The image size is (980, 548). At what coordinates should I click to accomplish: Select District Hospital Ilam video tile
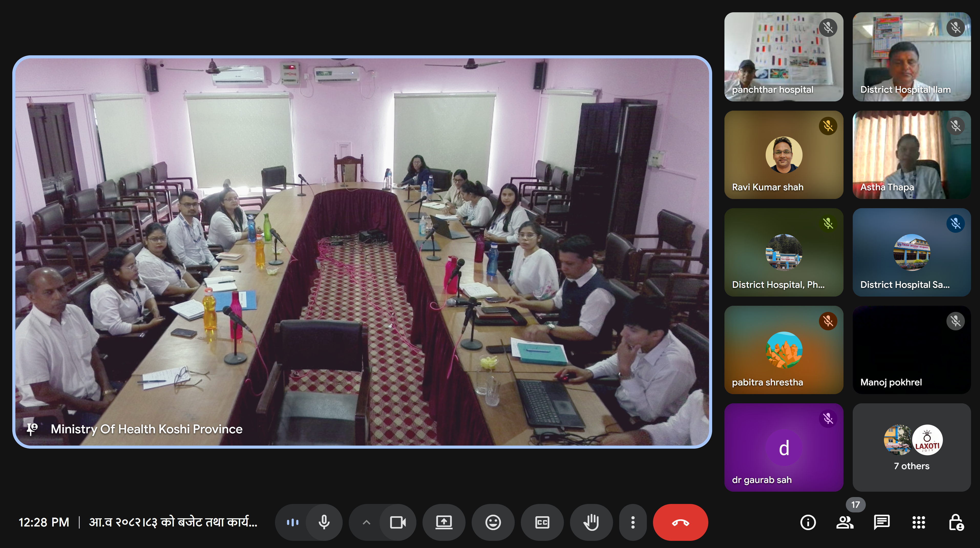point(912,57)
